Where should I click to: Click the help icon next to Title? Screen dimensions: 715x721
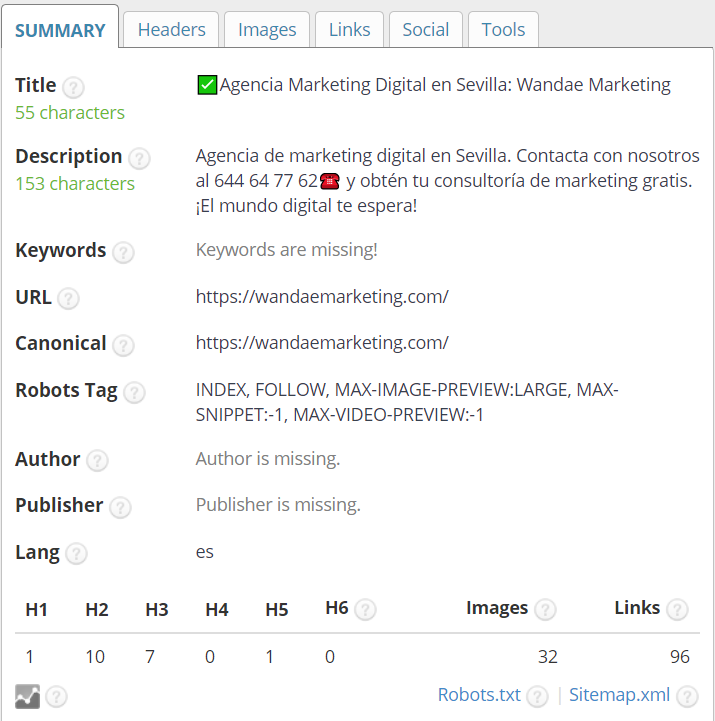tap(73, 87)
